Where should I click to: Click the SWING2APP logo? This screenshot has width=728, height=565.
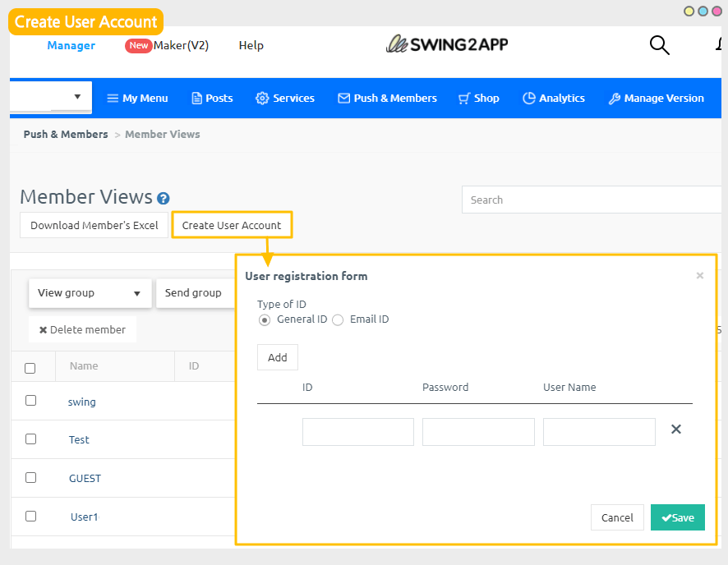coord(447,44)
